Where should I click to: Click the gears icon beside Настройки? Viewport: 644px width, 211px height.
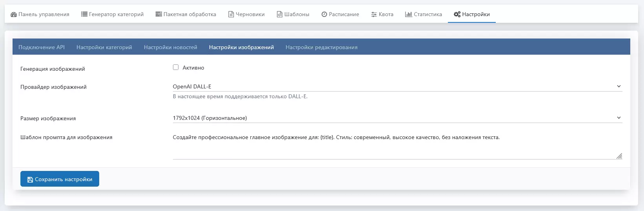[x=457, y=15]
